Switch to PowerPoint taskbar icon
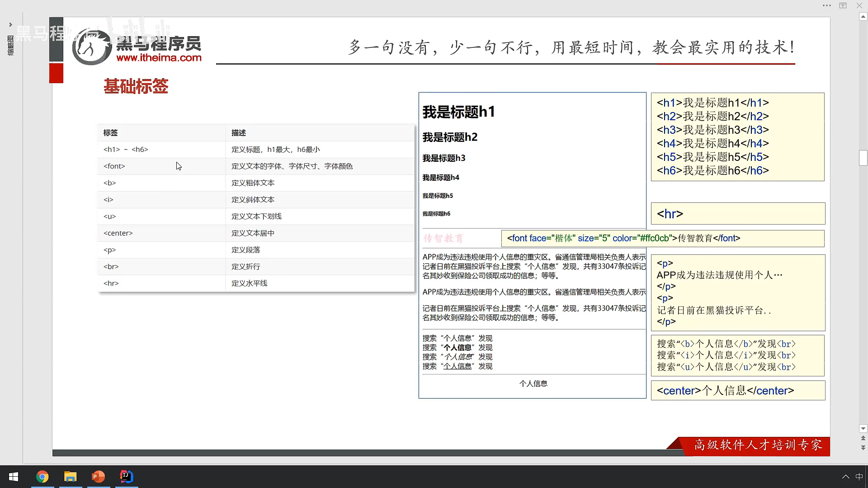 99,477
